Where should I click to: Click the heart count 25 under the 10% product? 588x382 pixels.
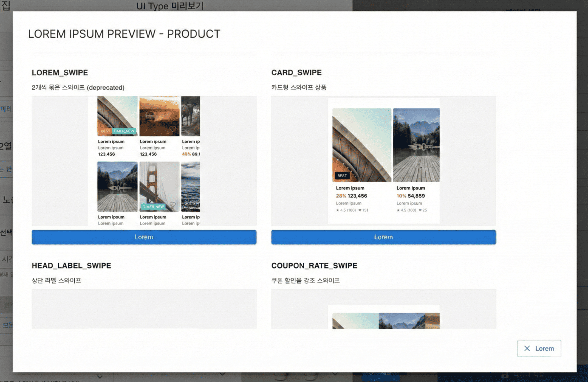[423, 210]
